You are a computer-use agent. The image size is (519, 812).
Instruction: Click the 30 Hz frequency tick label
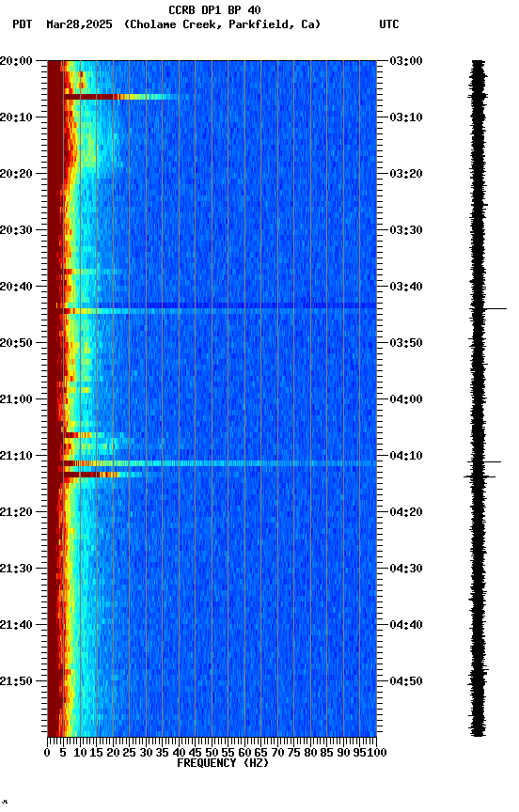(x=146, y=753)
